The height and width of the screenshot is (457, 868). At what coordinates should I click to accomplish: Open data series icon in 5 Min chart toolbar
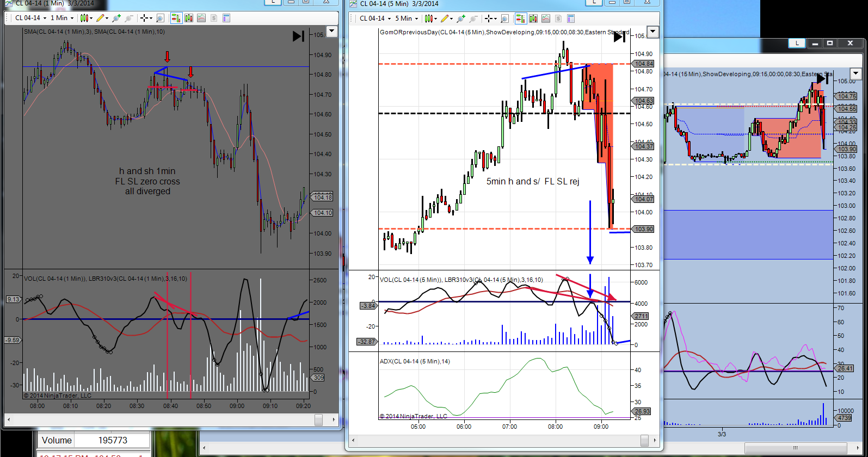[x=533, y=18]
